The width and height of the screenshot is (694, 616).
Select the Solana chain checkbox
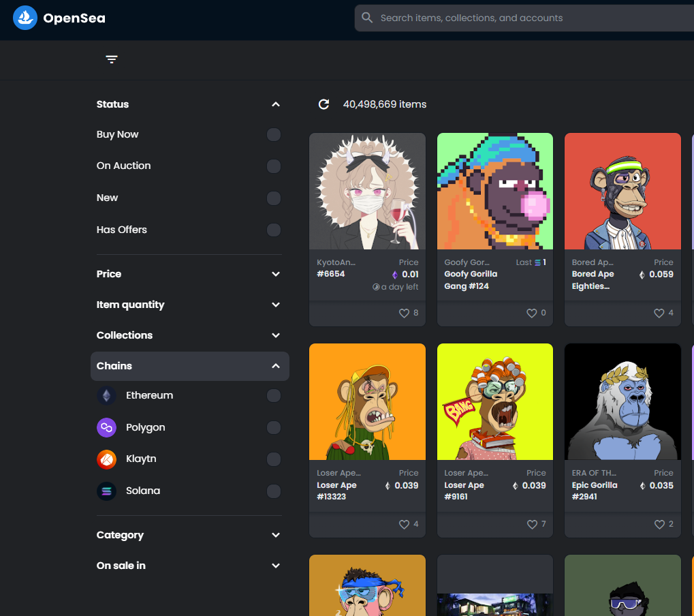coord(274,491)
